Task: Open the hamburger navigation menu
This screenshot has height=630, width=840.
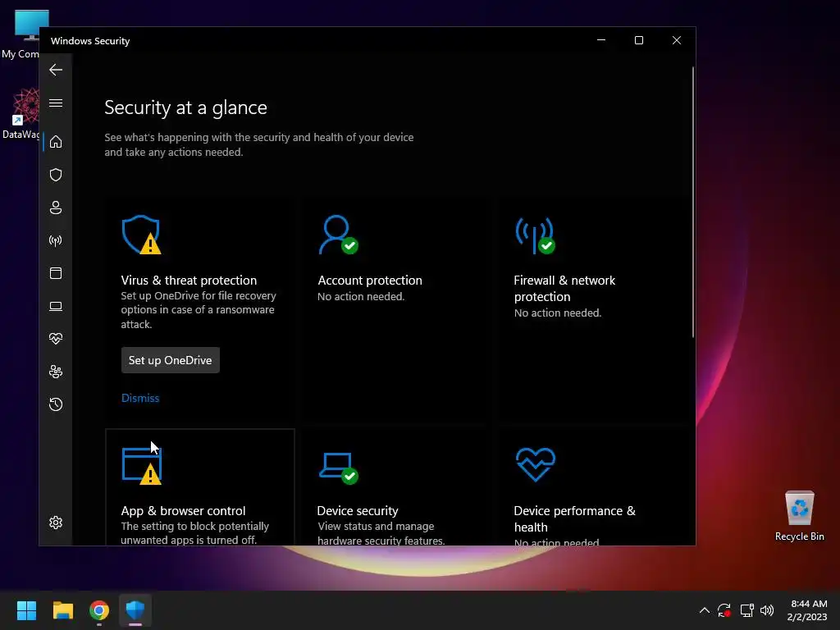Action: coord(56,103)
